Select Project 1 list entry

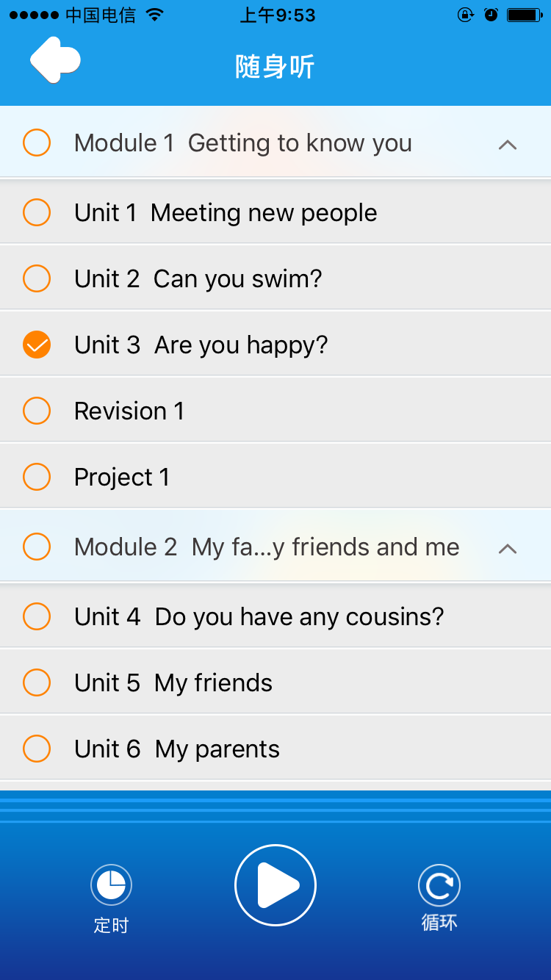pyautogui.click(x=122, y=478)
